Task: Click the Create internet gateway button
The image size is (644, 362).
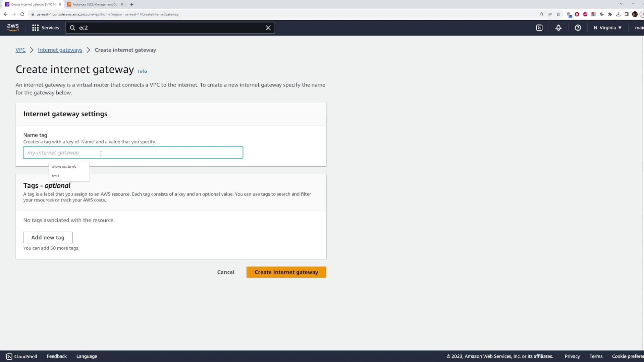Action: (286, 272)
